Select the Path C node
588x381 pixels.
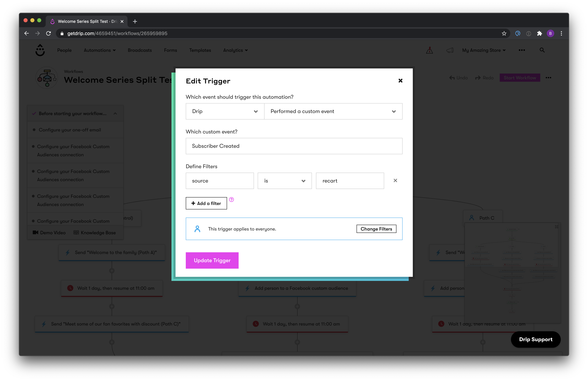483,218
